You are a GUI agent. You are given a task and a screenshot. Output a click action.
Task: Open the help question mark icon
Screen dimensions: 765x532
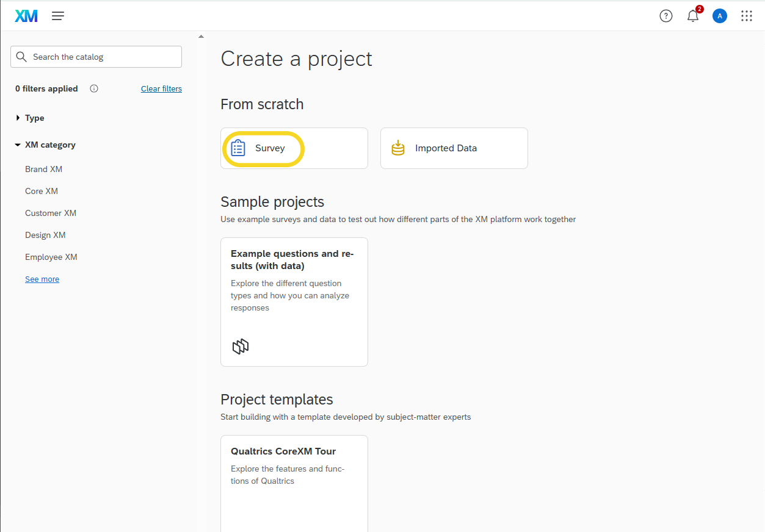click(666, 16)
